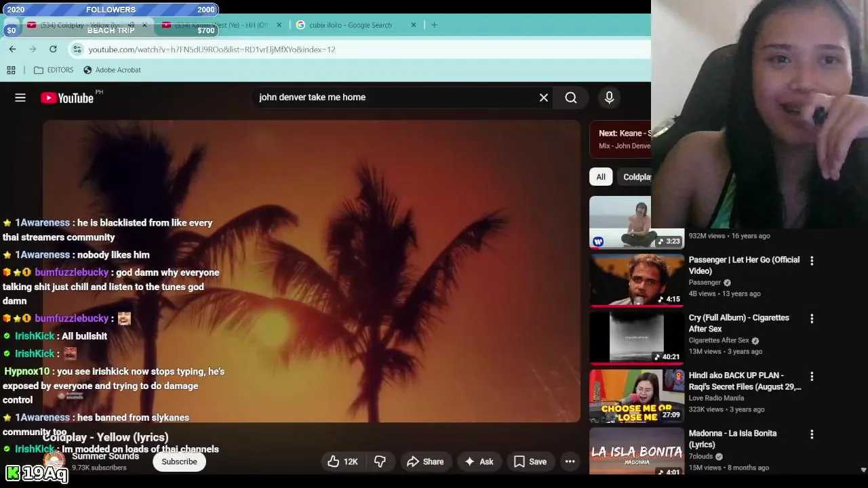Visit the Cigarettes After Sex channel

click(x=719, y=340)
